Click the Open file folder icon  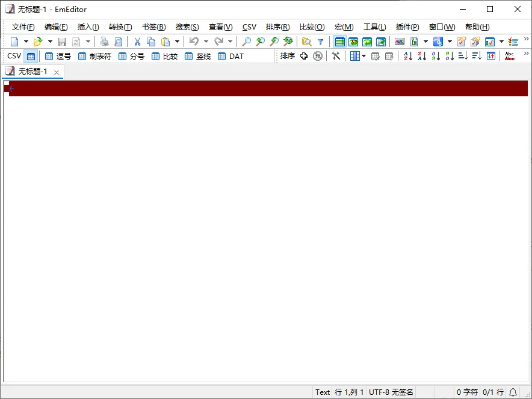click(x=38, y=42)
